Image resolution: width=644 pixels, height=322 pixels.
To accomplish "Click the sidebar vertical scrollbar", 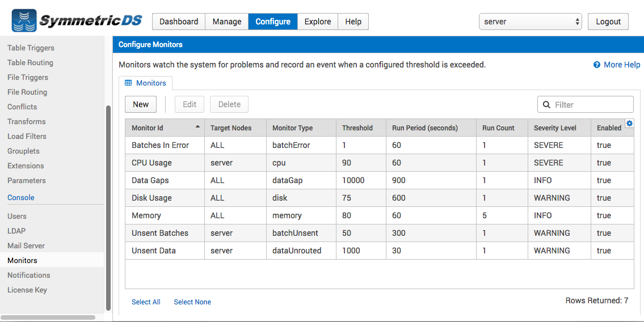I will [108, 208].
